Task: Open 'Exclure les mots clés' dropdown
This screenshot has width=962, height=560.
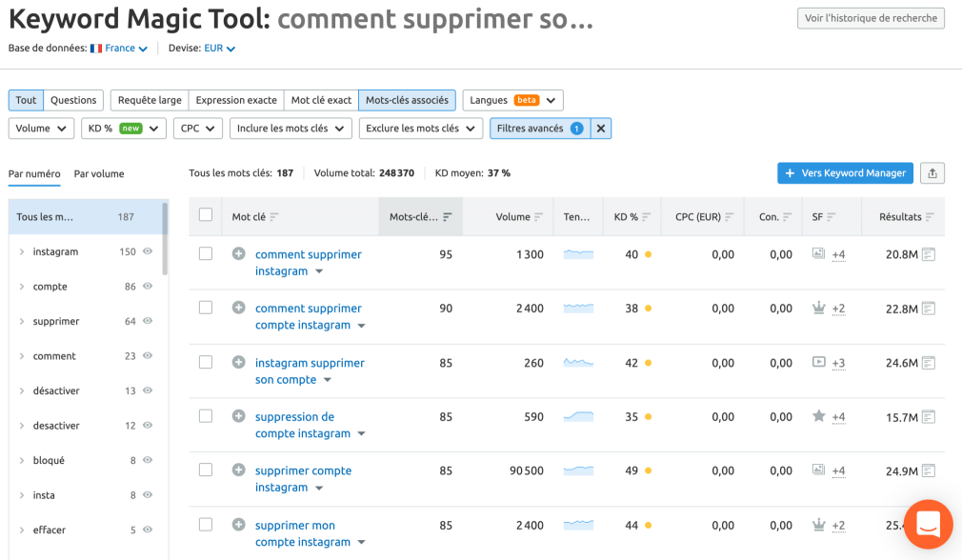Action: (420, 129)
